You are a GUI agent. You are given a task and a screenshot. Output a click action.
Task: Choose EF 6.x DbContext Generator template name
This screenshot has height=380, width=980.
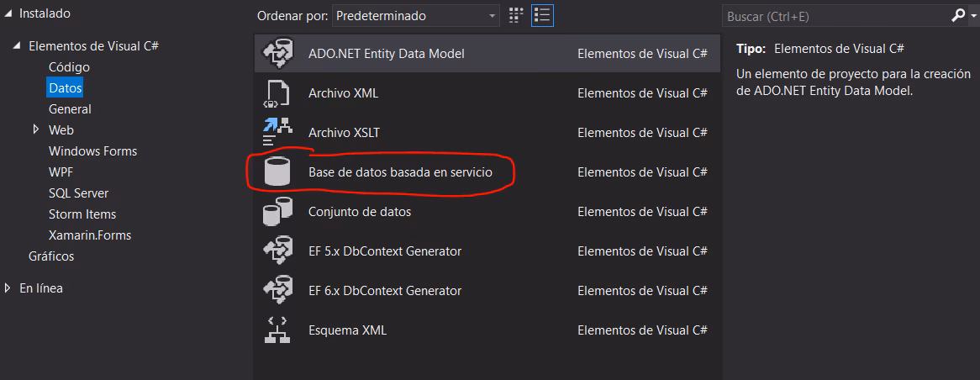(x=385, y=291)
